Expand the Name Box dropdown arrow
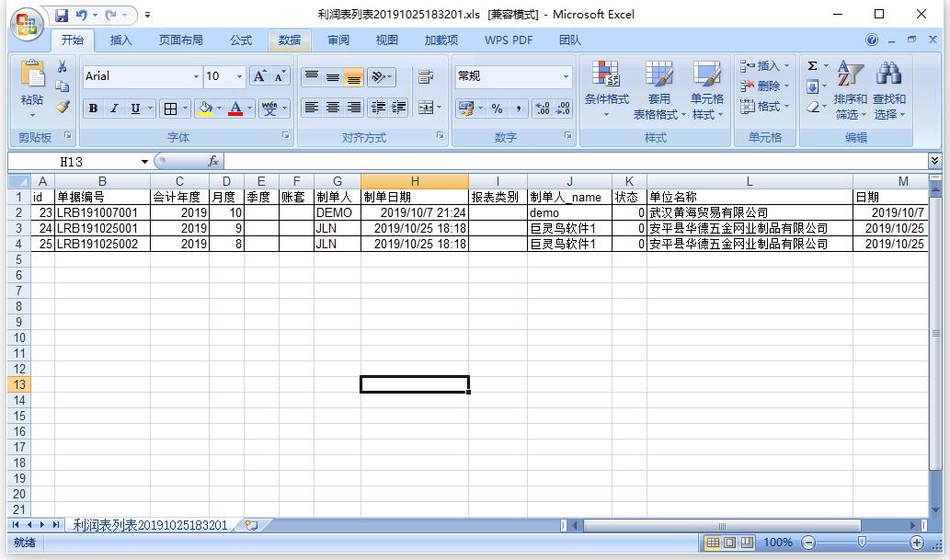This screenshot has height=560, width=950. [x=144, y=162]
